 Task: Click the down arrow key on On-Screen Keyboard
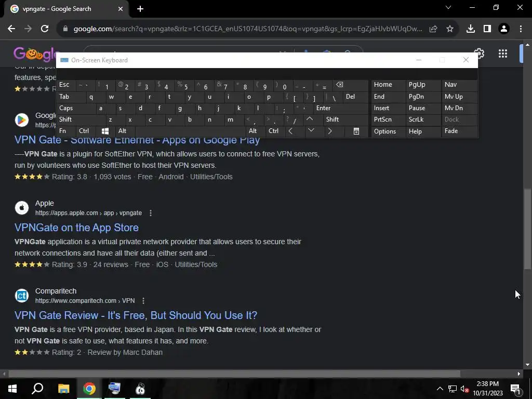pyautogui.click(x=311, y=131)
